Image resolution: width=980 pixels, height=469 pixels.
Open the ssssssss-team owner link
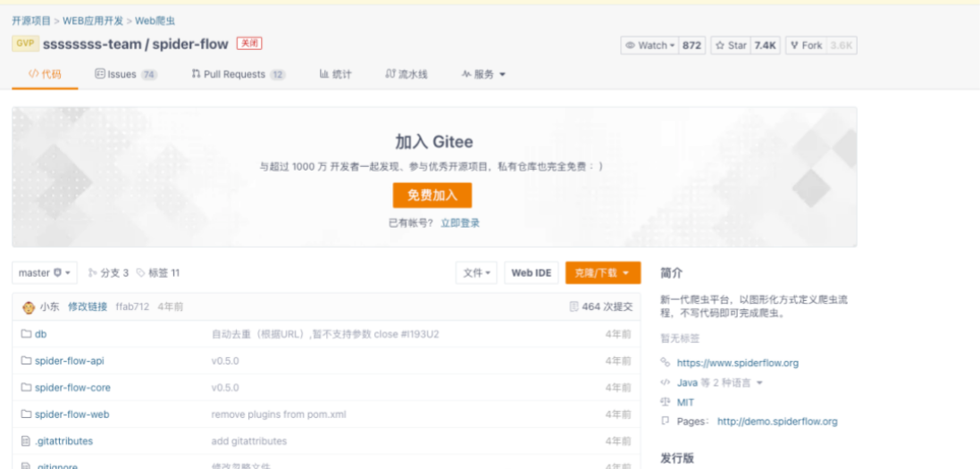[92, 45]
